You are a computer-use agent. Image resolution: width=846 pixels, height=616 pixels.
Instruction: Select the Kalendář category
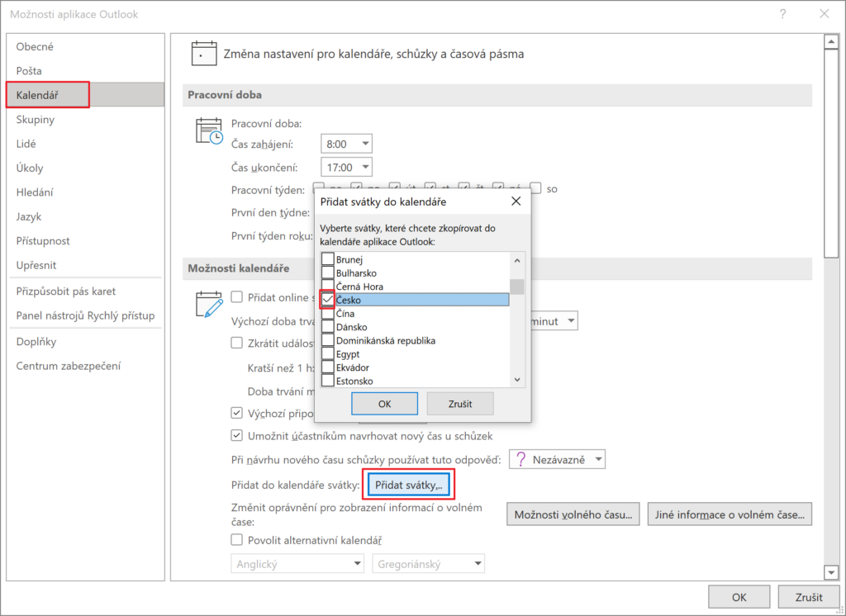[x=85, y=95]
